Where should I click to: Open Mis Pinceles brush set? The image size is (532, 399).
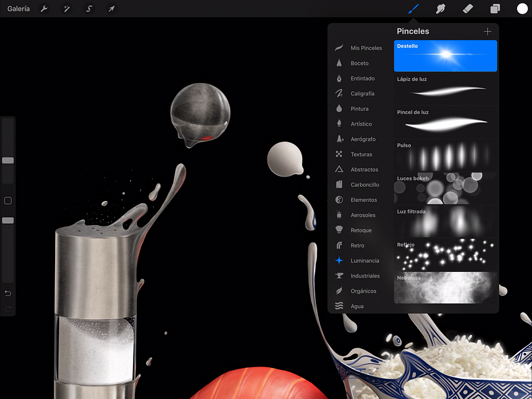(x=358, y=48)
